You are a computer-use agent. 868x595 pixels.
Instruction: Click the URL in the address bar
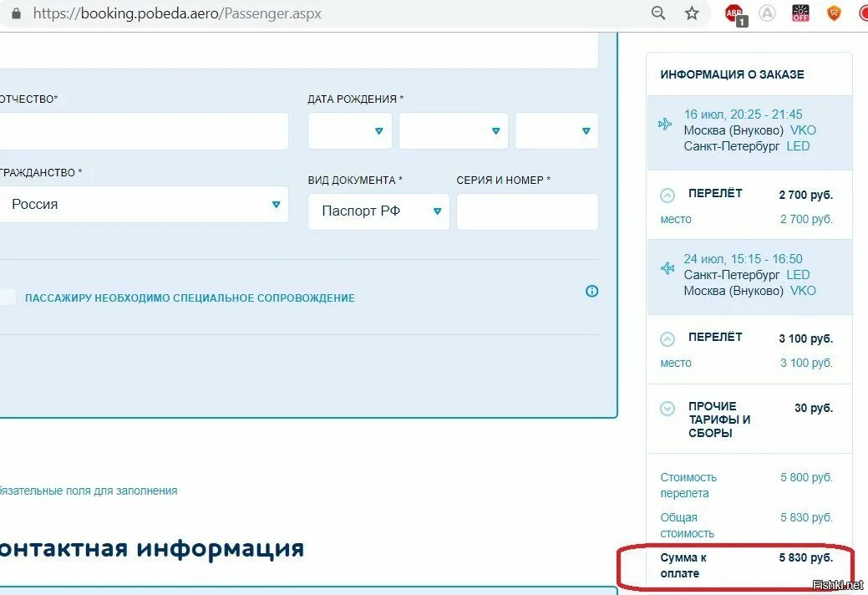coord(177,13)
